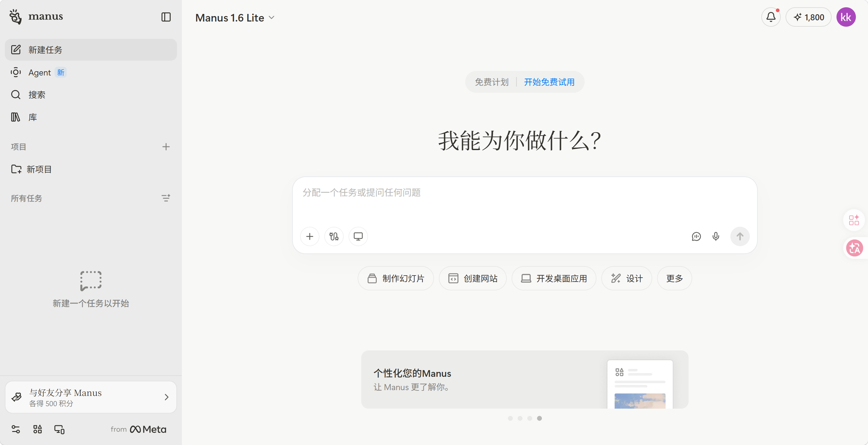Click the 新建一个任务以开始 placeholder text
The height and width of the screenshot is (445, 868).
(x=91, y=303)
